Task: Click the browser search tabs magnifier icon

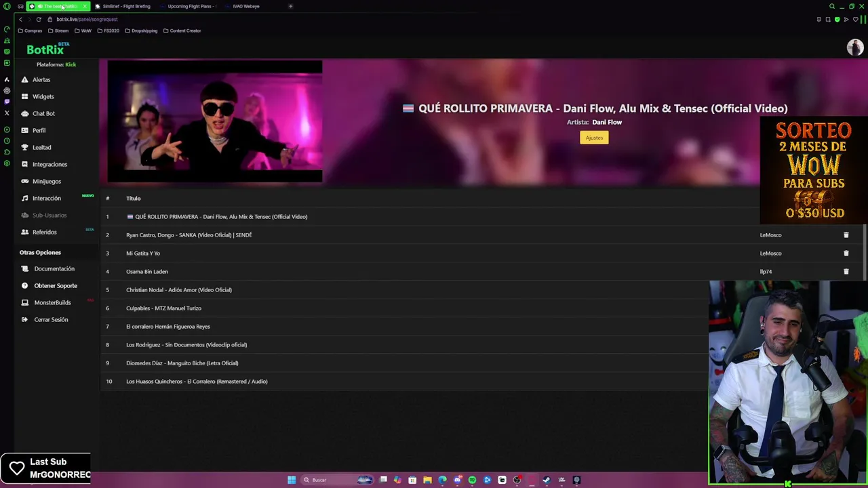Action: (x=832, y=6)
